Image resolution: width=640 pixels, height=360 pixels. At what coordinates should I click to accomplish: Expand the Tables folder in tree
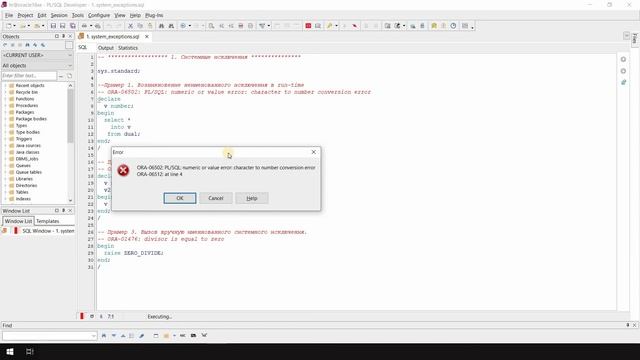pyautogui.click(x=5, y=192)
